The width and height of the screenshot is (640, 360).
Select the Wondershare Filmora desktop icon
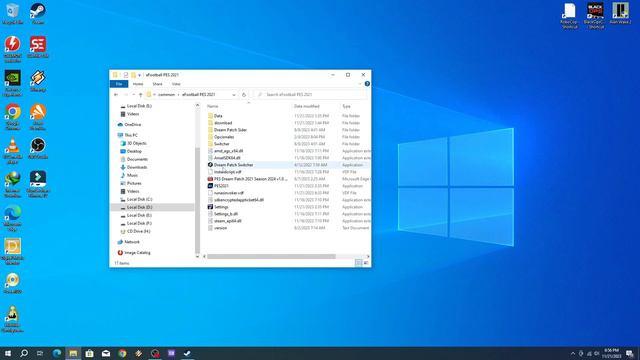coord(38,184)
